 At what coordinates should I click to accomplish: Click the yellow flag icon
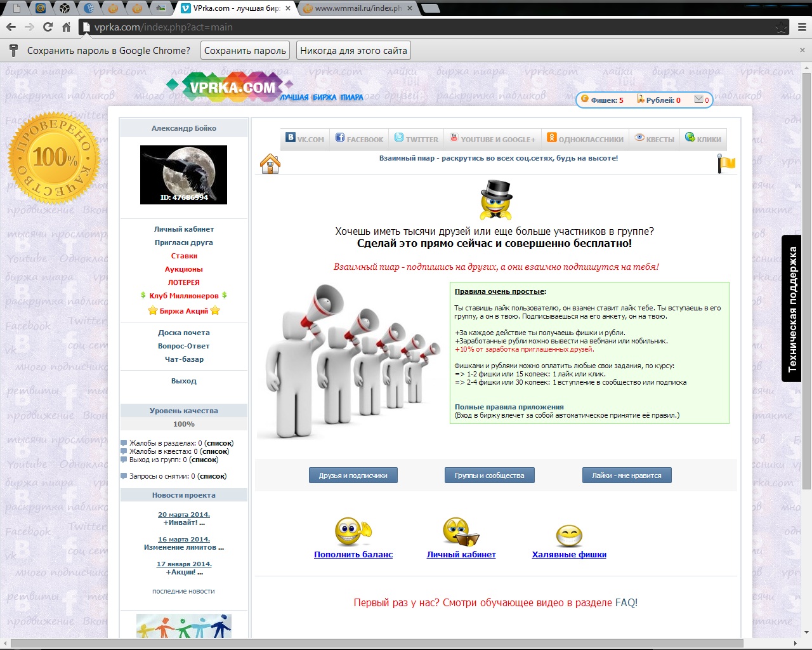tap(726, 164)
